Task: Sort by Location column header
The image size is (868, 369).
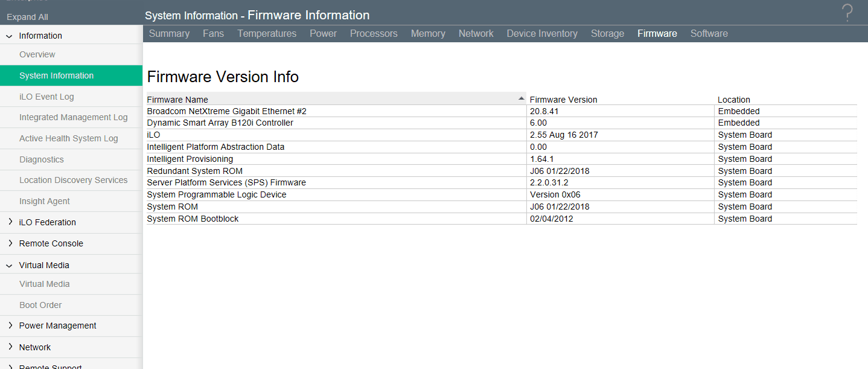Action: 734,100
